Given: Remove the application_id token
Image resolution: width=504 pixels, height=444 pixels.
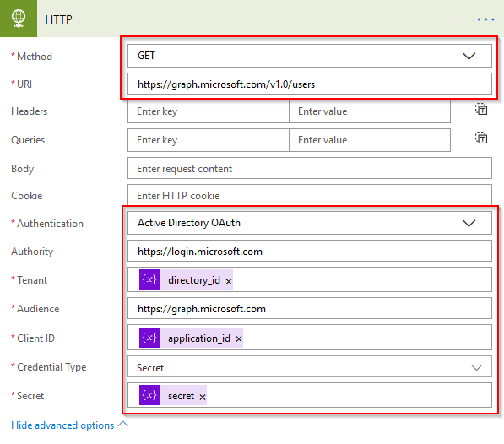Looking at the screenshot, I should pos(239,339).
